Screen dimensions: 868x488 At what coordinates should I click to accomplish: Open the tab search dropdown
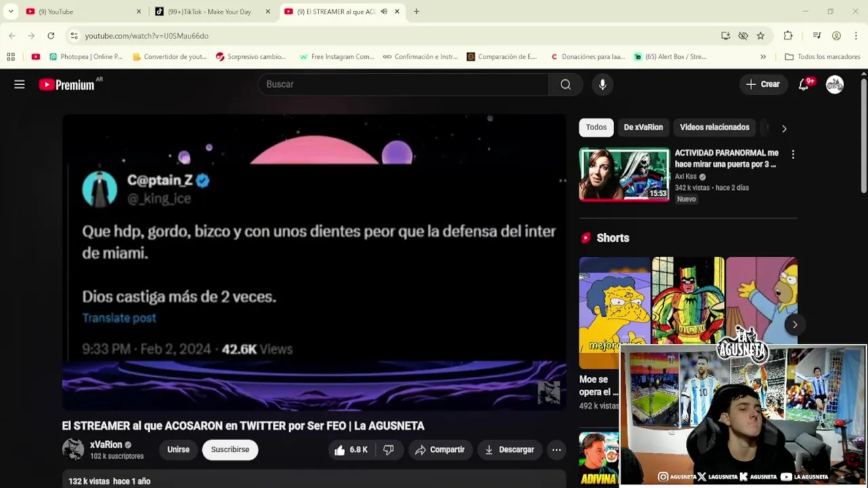[11, 12]
